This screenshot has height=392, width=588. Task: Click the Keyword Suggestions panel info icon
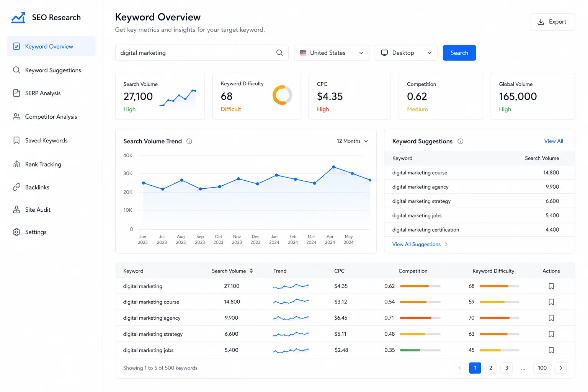(x=461, y=141)
